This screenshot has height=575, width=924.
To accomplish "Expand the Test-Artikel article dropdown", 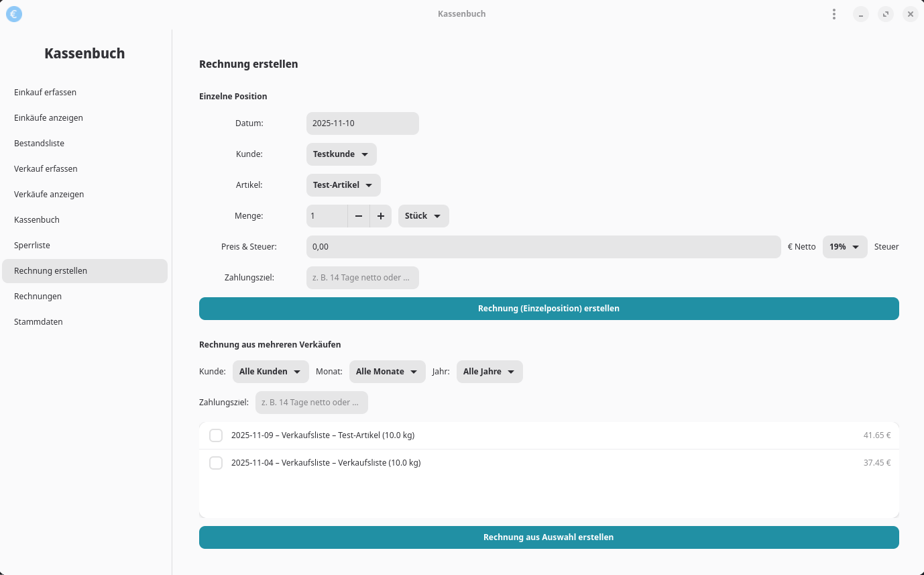I will 343,185.
